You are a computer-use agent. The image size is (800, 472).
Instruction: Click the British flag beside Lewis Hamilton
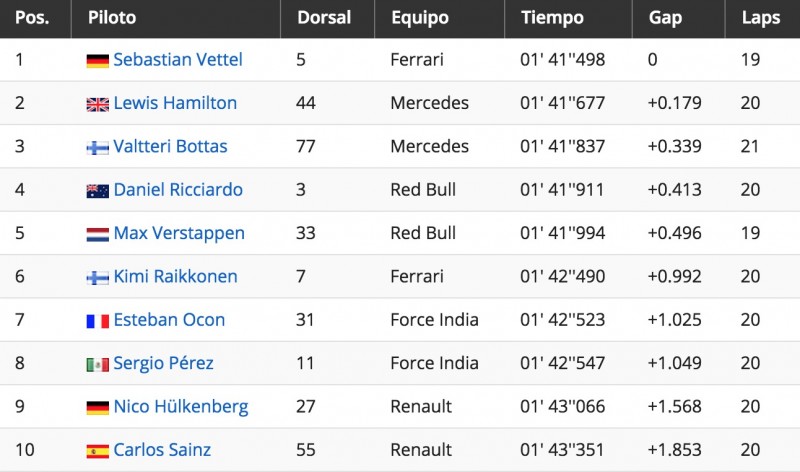[x=97, y=105]
